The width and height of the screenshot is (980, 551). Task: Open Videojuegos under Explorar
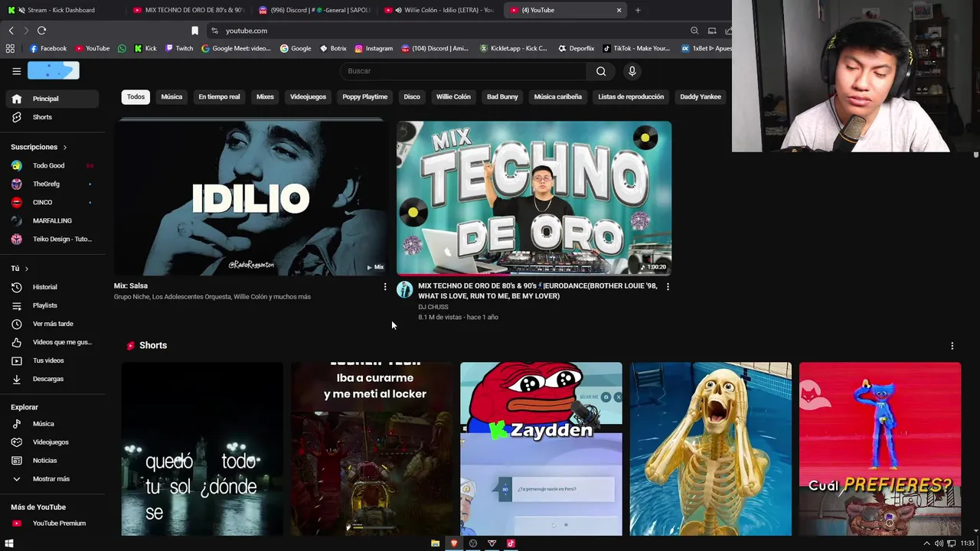[52, 442]
